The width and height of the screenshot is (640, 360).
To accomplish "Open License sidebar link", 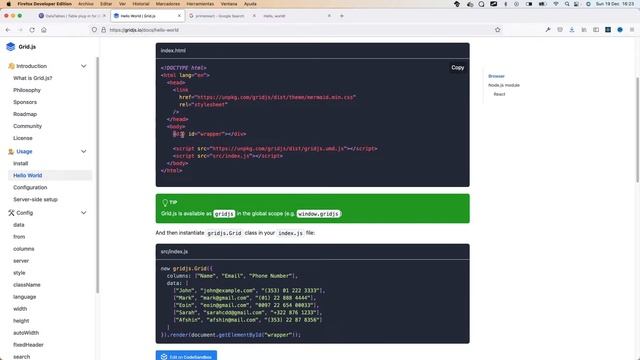I will 23,138.
